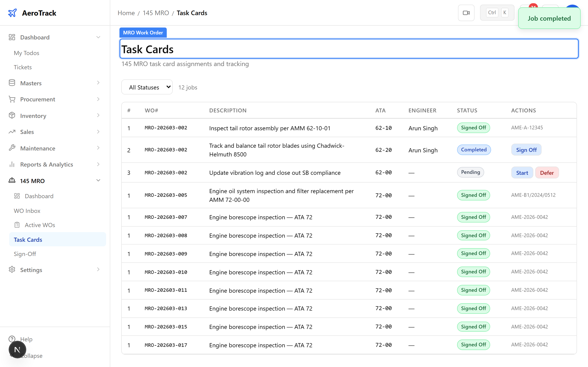Viewport: 588px width, 367px height.
Task: Click the Procurement cart icon
Action: click(x=12, y=99)
